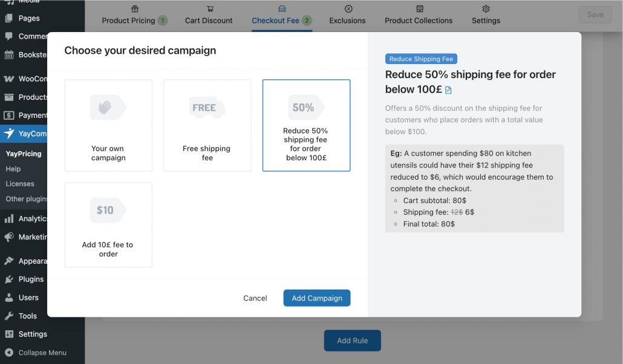623x364 pixels.
Task: Click the Pages sidebar icon
Action: pyautogui.click(x=8, y=18)
